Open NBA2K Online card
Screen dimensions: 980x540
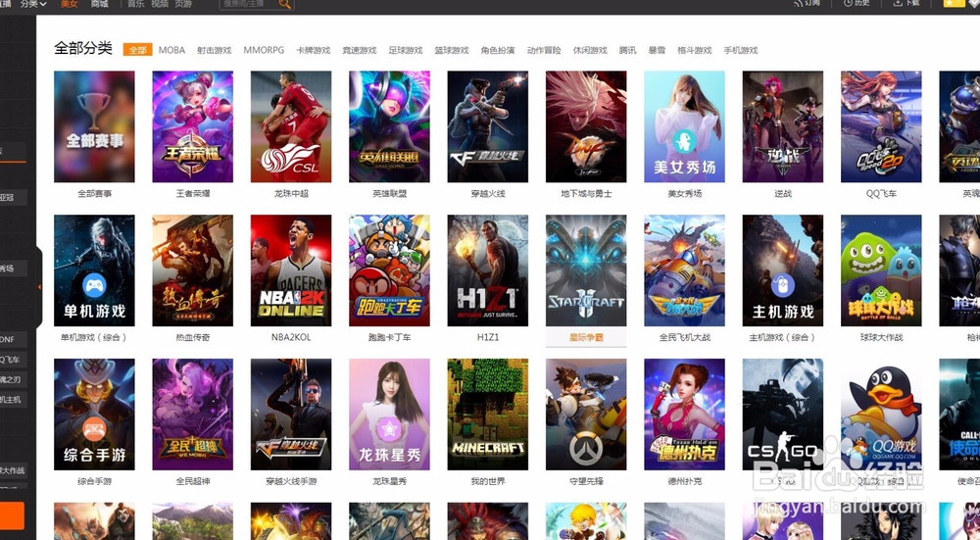click(x=291, y=270)
